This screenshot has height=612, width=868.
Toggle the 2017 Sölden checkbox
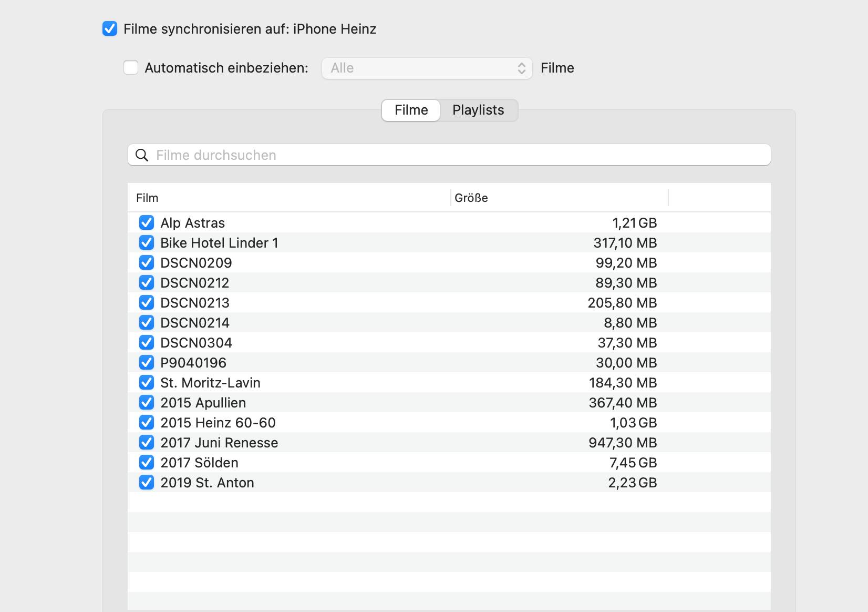(x=147, y=463)
